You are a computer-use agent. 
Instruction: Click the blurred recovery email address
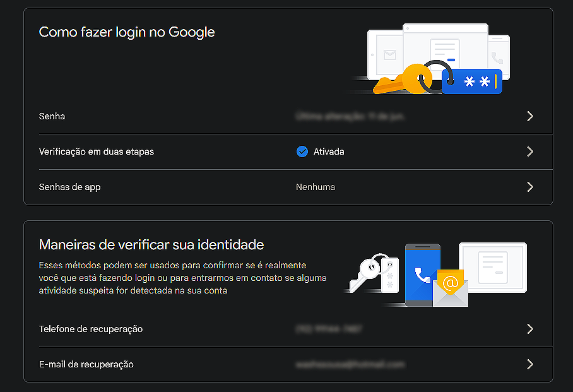(350, 364)
